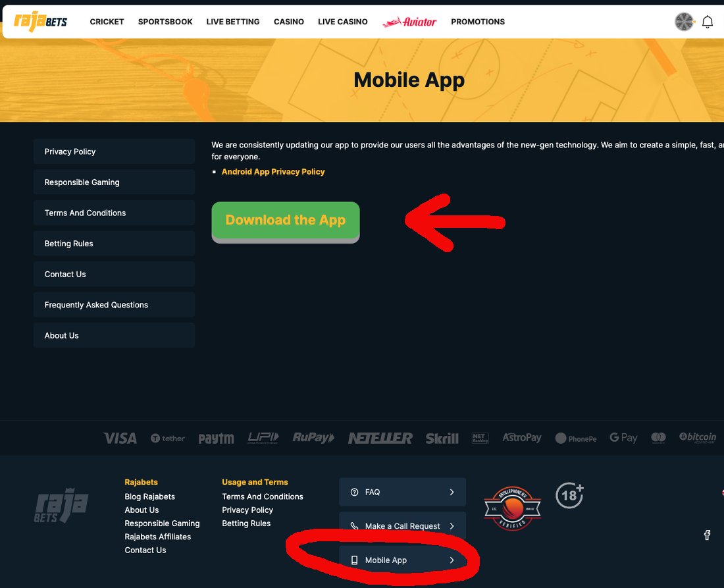Expand the FAQ chevron arrow
Viewport: 724px width, 588px height.
[452, 492]
